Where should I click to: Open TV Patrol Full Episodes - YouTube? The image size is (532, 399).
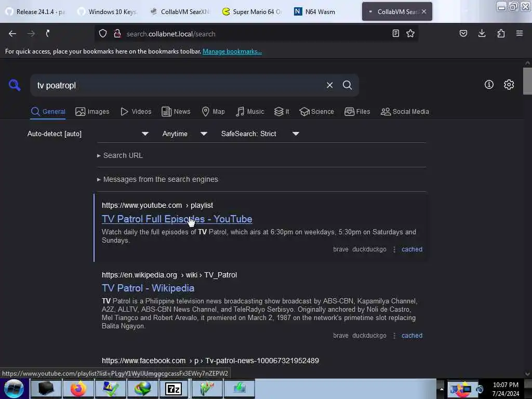(177, 219)
